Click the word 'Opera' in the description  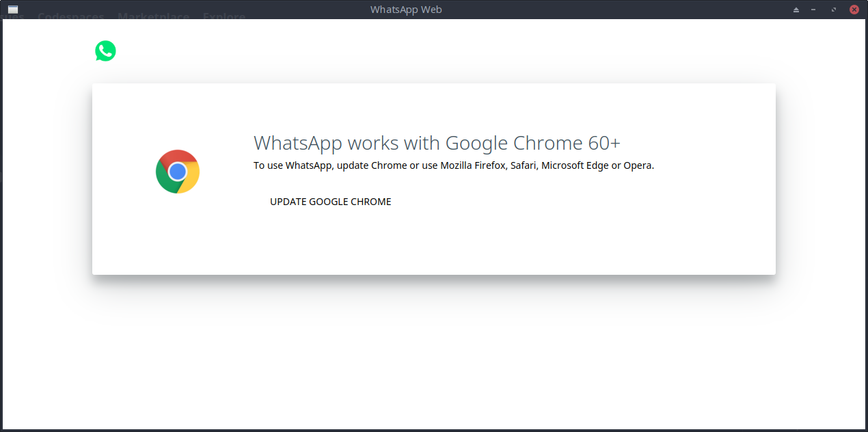(x=637, y=165)
